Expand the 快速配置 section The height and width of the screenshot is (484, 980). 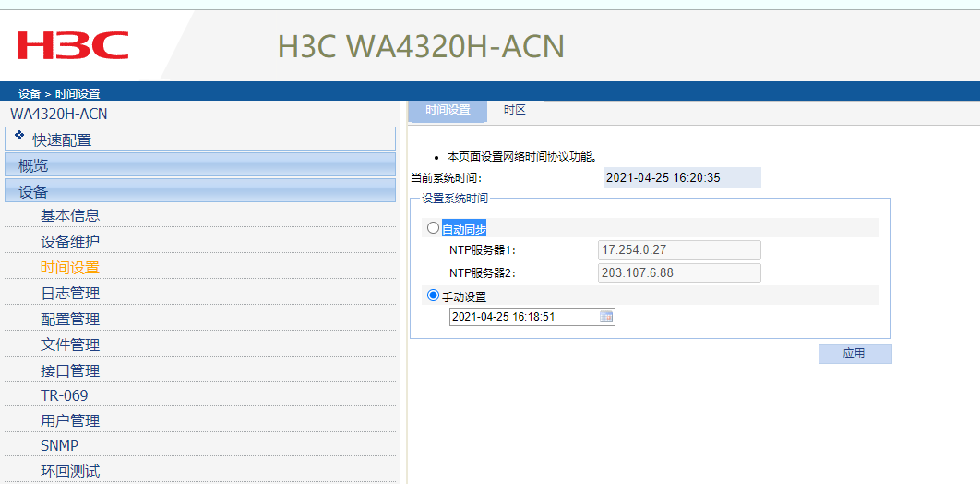point(200,139)
